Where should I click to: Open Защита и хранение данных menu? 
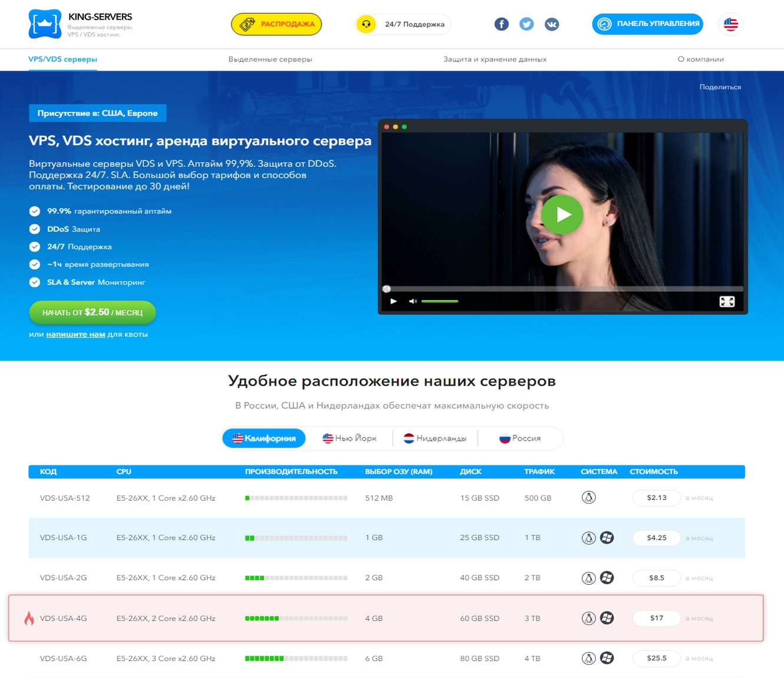pos(495,59)
